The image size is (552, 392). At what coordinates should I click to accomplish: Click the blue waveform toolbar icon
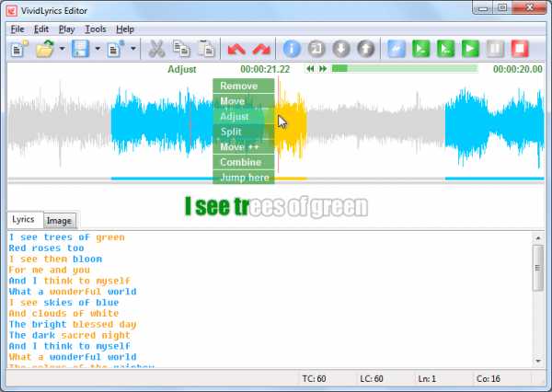(397, 49)
